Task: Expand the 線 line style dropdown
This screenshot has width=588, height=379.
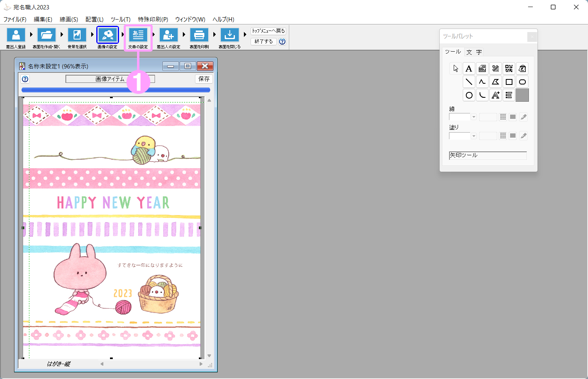Action: [x=474, y=117]
